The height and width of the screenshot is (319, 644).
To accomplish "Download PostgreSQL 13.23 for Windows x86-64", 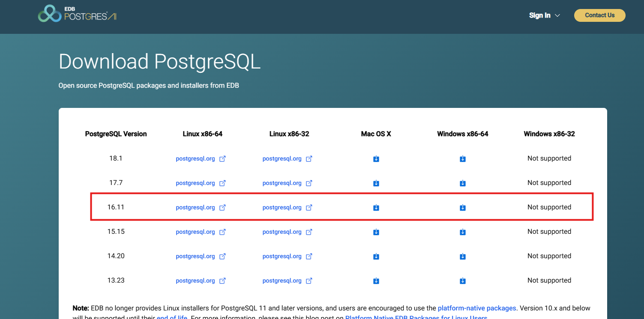I will tap(463, 281).
